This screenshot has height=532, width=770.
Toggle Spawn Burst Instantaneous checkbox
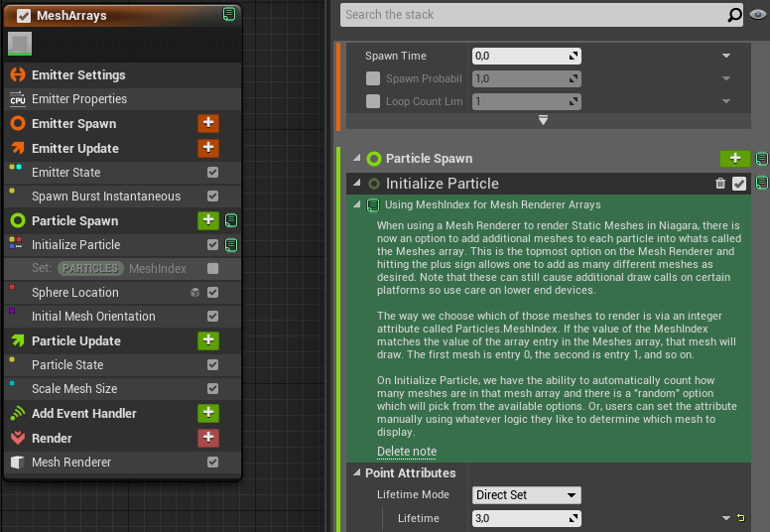click(212, 196)
